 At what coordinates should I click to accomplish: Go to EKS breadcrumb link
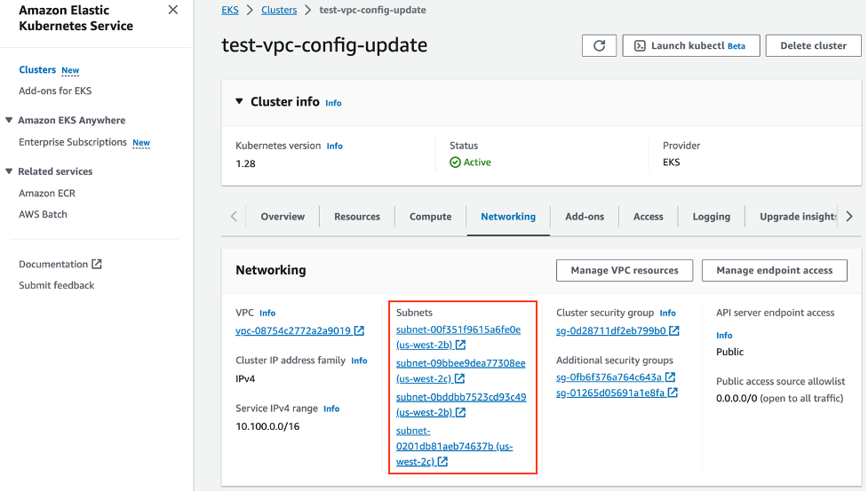coord(230,10)
